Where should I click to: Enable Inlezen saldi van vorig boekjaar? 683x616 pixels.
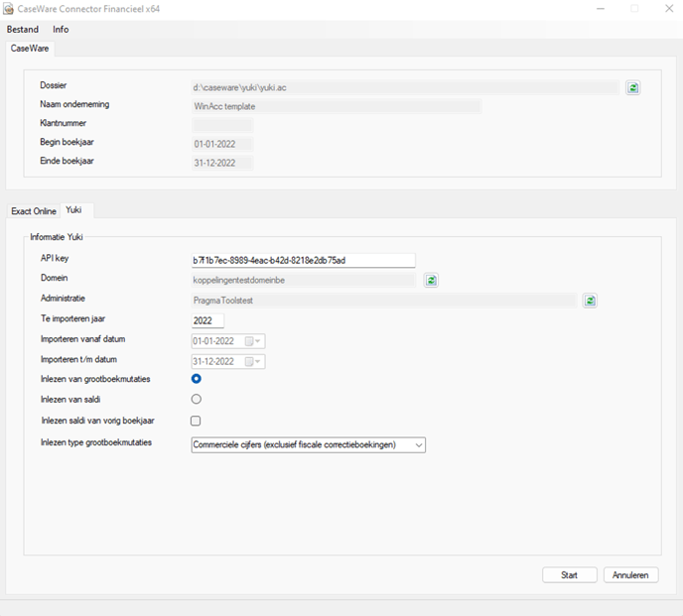point(196,421)
